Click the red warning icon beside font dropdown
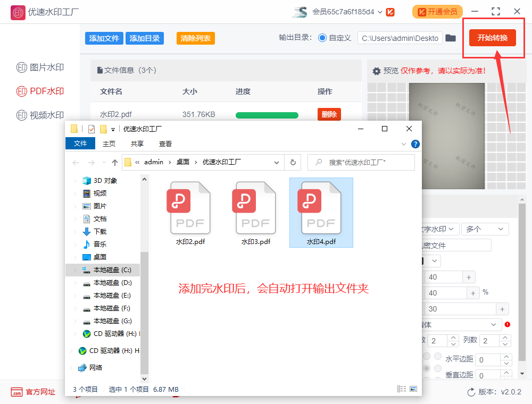This screenshot has width=532, height=404. pos(508,324)
